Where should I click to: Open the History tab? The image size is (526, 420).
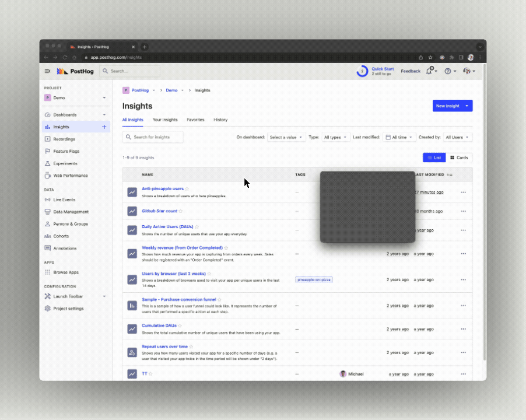[220, 120]
